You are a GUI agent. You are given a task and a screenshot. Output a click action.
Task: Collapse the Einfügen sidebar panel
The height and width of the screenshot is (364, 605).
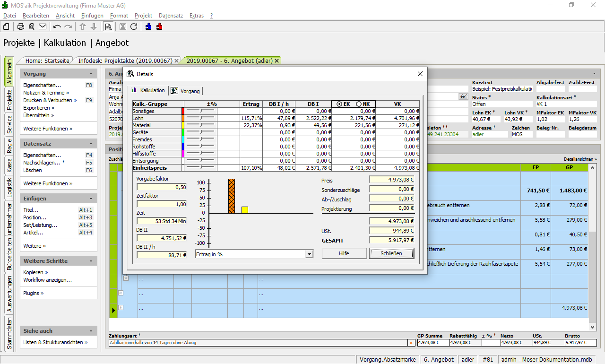pyautogui.click(x=91, y=199)
